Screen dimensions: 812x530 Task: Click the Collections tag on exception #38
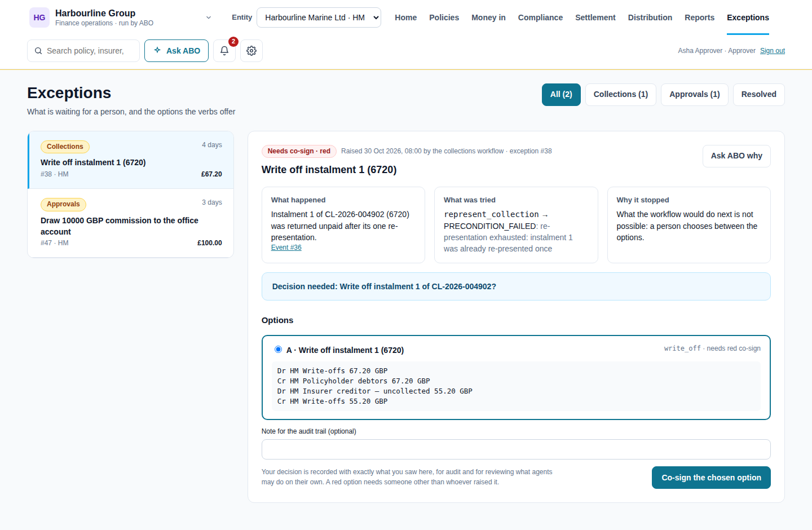point(65,147)
